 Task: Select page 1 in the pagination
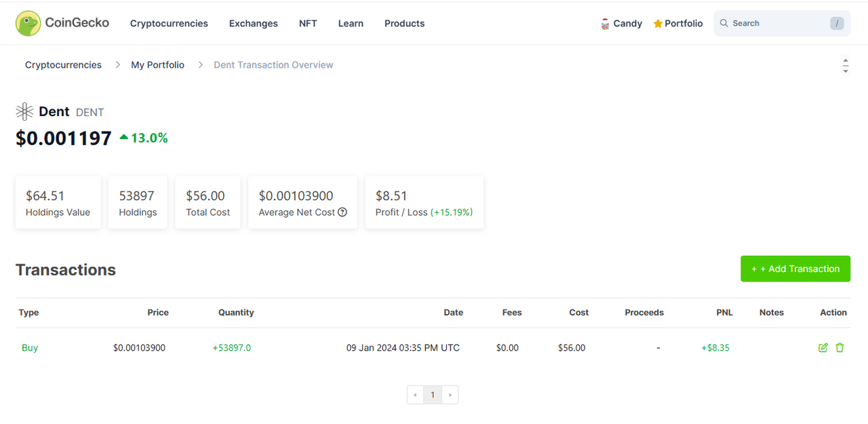tap(433, 395)
